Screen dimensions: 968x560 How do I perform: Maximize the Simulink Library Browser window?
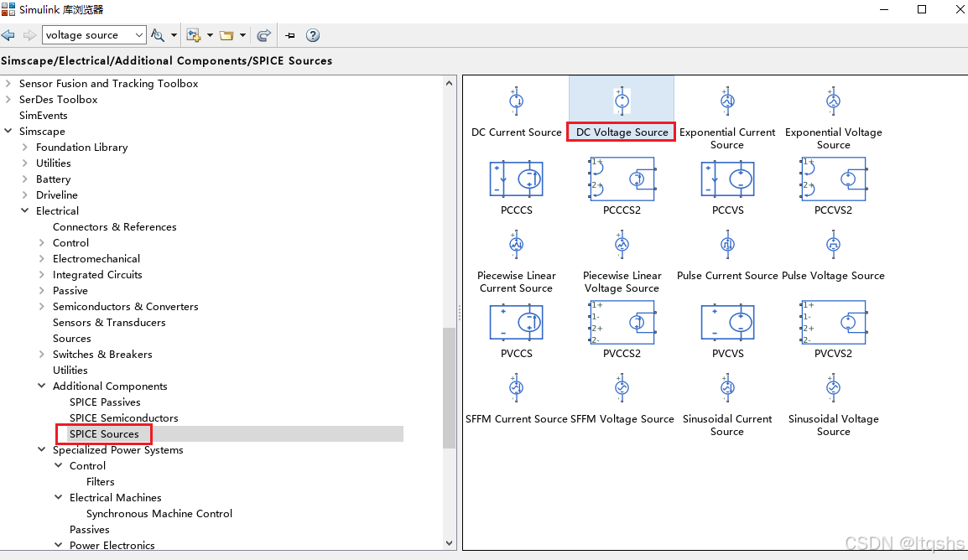[922, 9]
